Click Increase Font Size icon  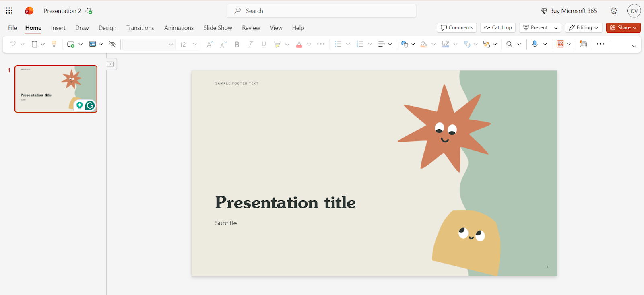(210, 44)
